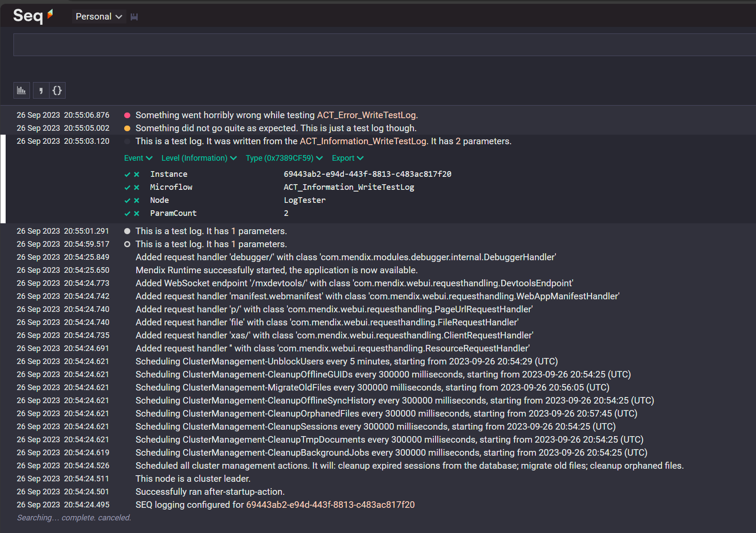Image resolution: width=756 pixels, height=533 pixels.
Task: Click the red dot beside the error event
Action: pyautogui.click(x=127, y=115)
